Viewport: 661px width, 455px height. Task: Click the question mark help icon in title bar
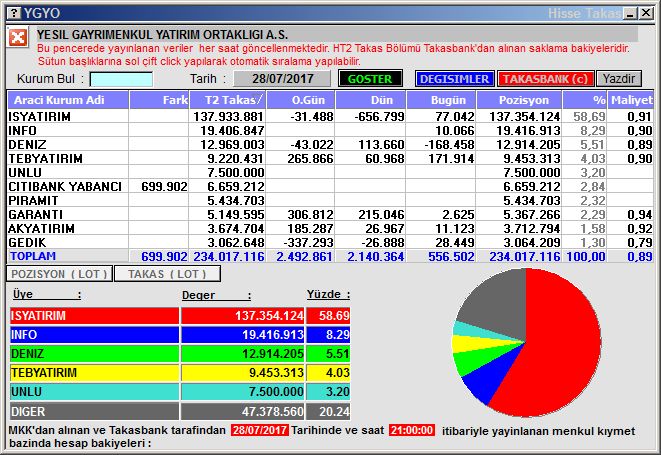(14, 13)
